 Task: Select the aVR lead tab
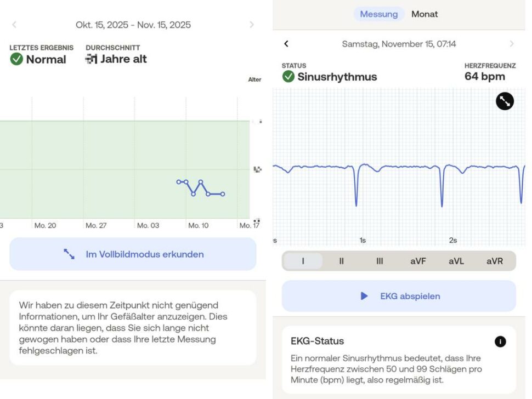[495, 261]
